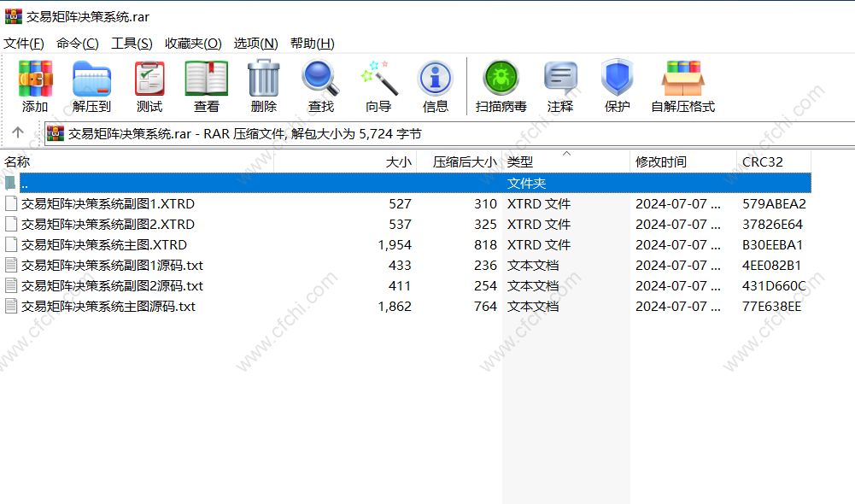
Task: Click the parent folder icon in the ".." row
Action: 10,183
